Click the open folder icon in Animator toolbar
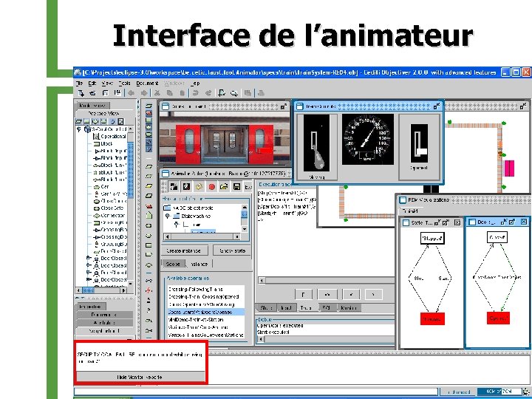The width and height of the screenshot is (532, 399). tap(224, 187)
